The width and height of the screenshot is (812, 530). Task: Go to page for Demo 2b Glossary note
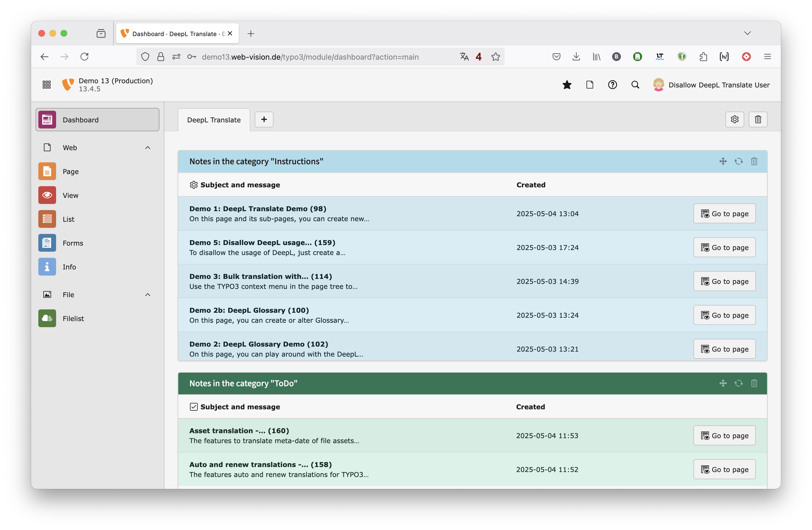(x=724, y=315)
